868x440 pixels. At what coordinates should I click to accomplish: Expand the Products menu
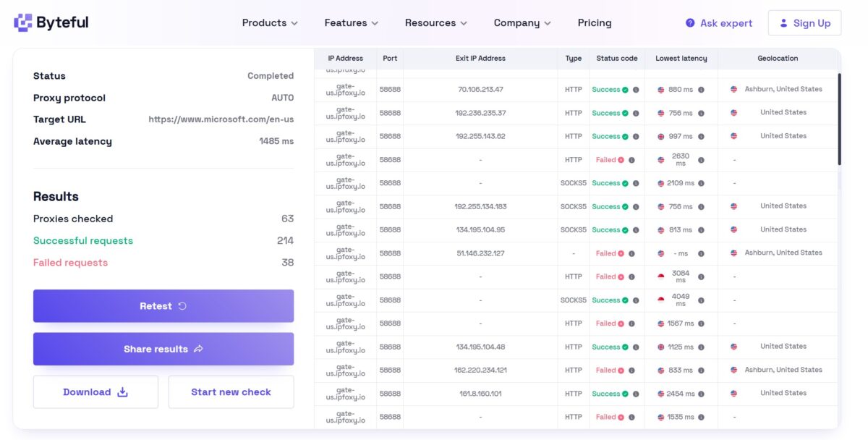[x=270, y=23]
